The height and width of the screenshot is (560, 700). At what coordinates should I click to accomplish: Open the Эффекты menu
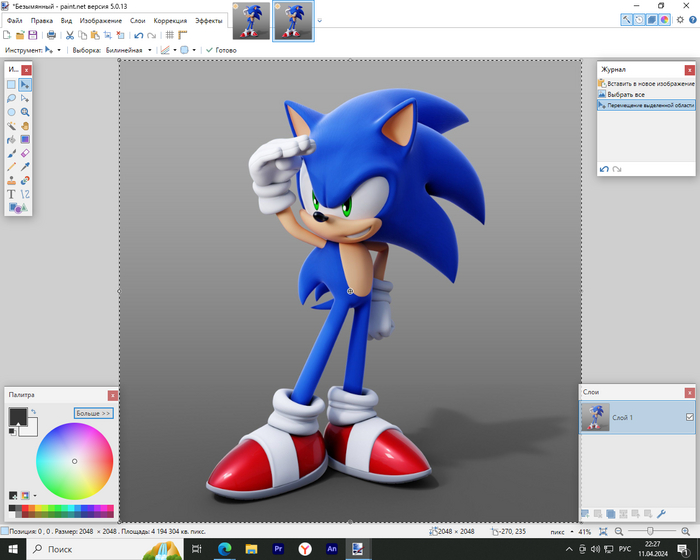(209, 20)
